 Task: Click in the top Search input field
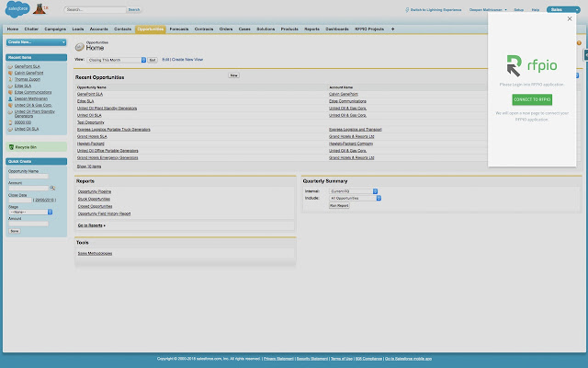(96, 10)
